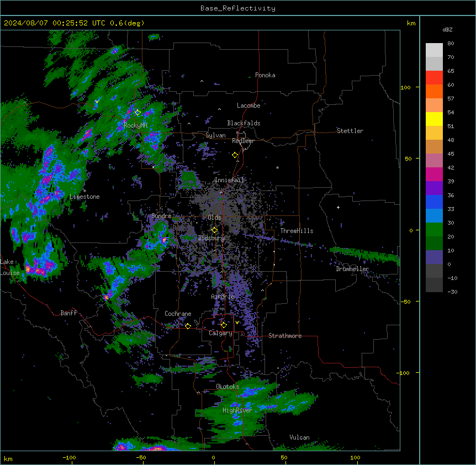
Task: Click the Stettler city label
Action: (x=350, y=131)
